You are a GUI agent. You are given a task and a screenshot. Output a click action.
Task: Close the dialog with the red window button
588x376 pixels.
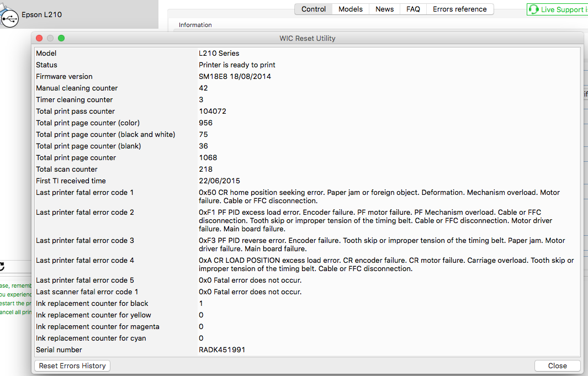[39, 38]
